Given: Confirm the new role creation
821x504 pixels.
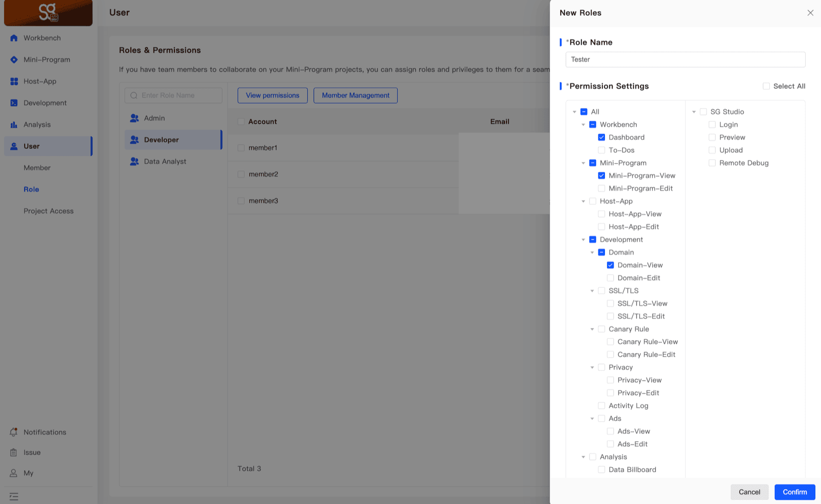Looking at the screenshot, I should coord(795,492).
